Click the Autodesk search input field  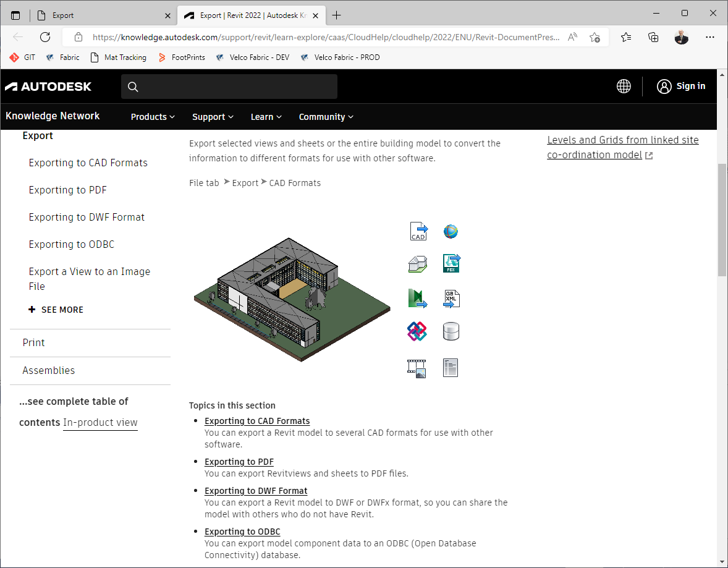pos(229,87)
